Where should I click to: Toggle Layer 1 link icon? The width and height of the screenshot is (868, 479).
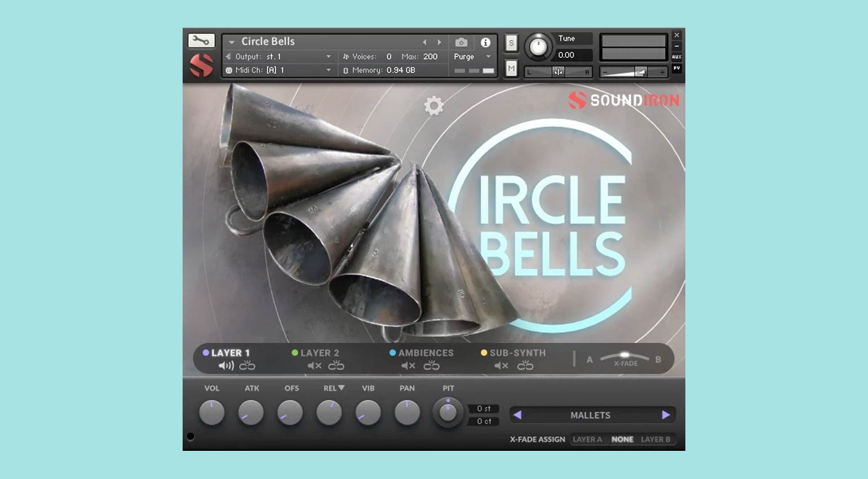(x=247, y=366)
